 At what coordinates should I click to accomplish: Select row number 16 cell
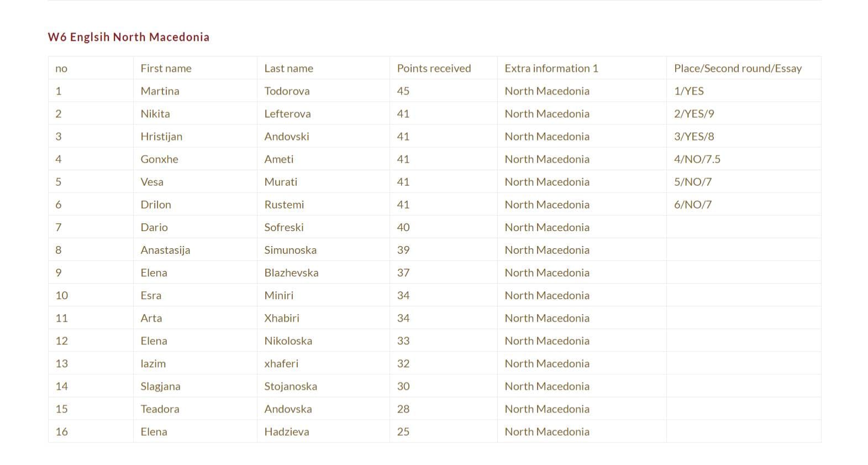[62, 432]
